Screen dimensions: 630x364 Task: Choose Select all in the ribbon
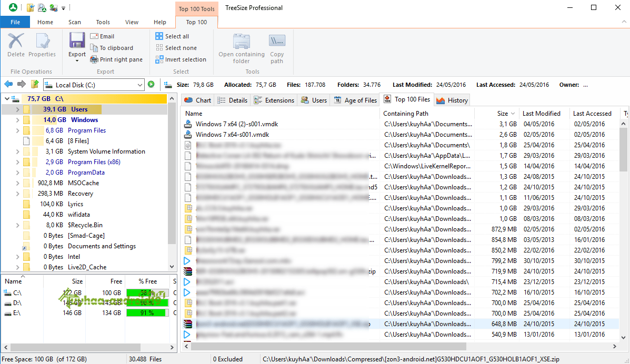(172, 36)
